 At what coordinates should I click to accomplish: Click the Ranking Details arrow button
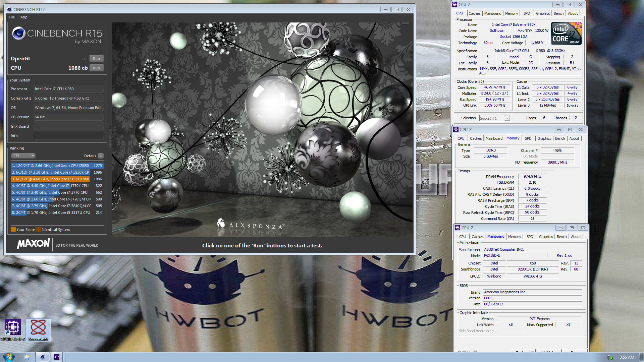pyautogui.click(x=101, y=156)
